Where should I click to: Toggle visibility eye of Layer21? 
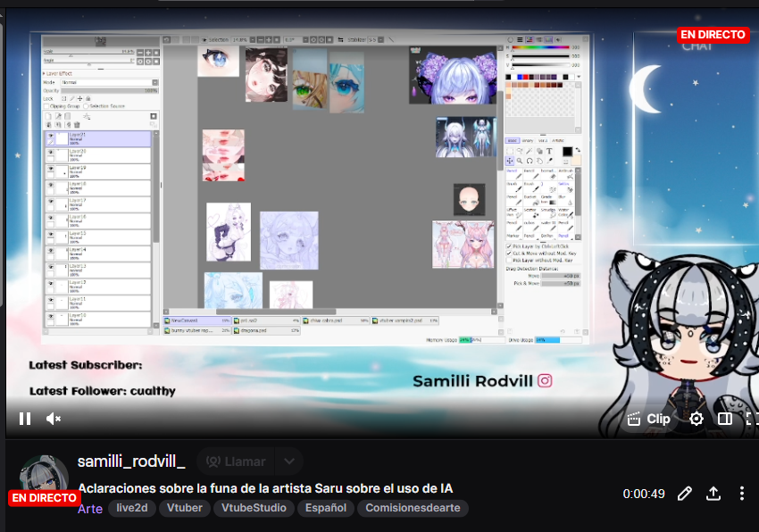50,136
